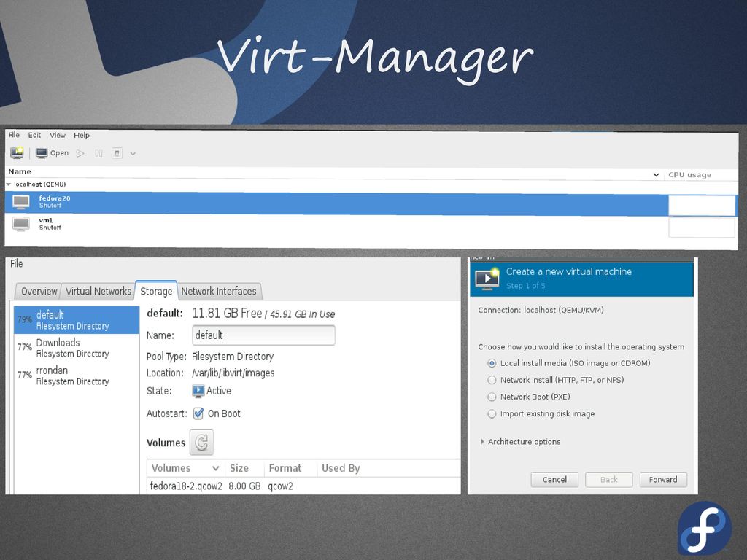Select the Storage tab
The image size is (747, 560).
[156, 292]
